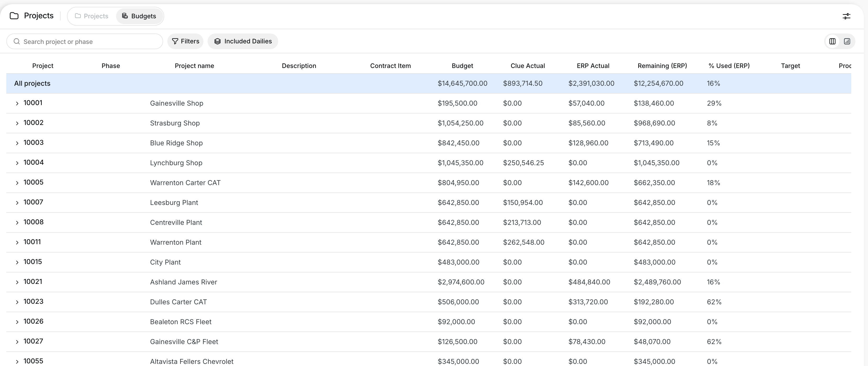Expand project 10005 Warrenton Carter CAT

(x=17, y=183)
